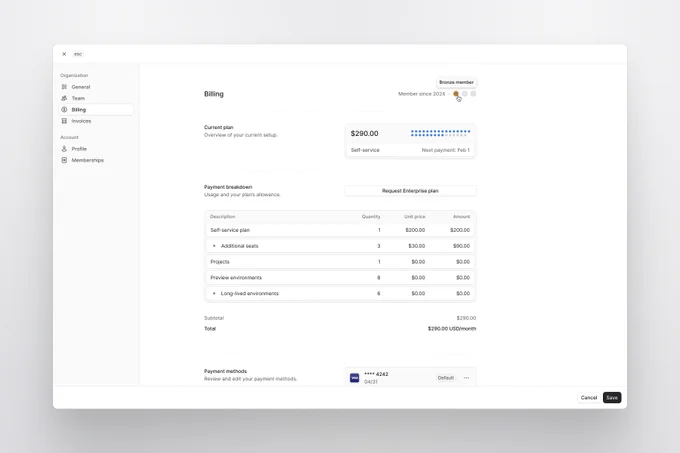Expand the Long-lived environments row
680x453 pixels.
214,293
